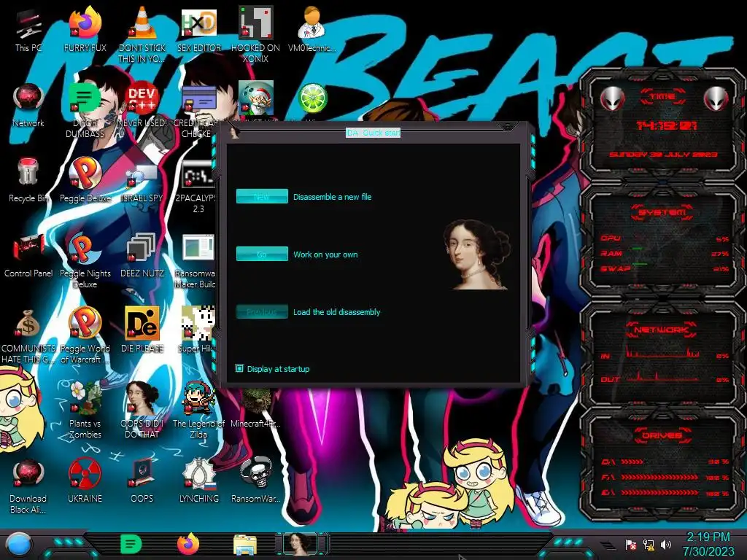Select the Peggle World of Warcraft icon

tap(85, 335)
